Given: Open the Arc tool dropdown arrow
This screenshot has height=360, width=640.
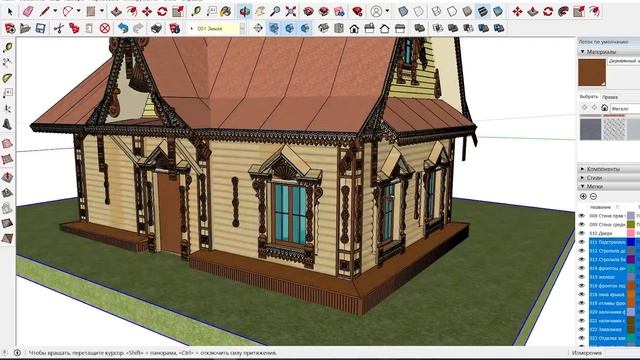Looking at the screenshot, I should point(78,11).
